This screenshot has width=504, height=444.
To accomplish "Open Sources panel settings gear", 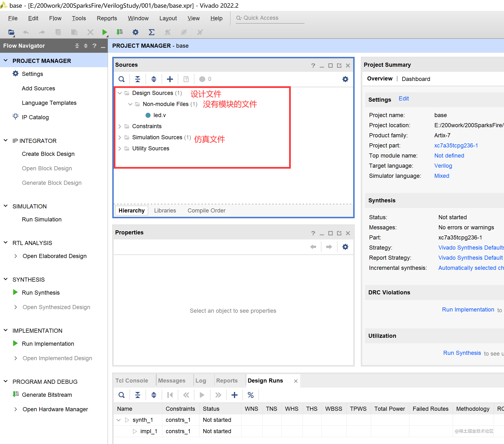I will click(x=345, y=79).
